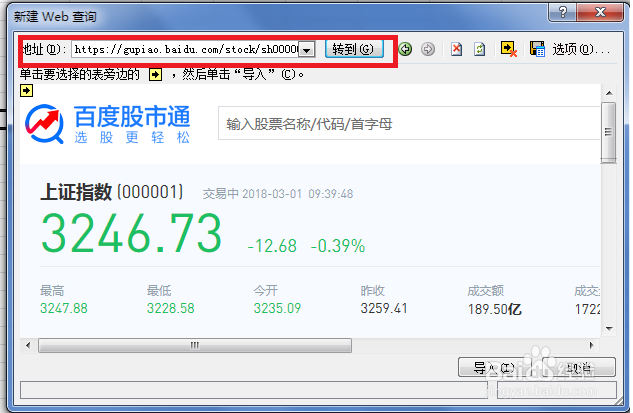The image size is (633, 413).
Task: Click the 取消 cancel button
Action: click(579, 368)
